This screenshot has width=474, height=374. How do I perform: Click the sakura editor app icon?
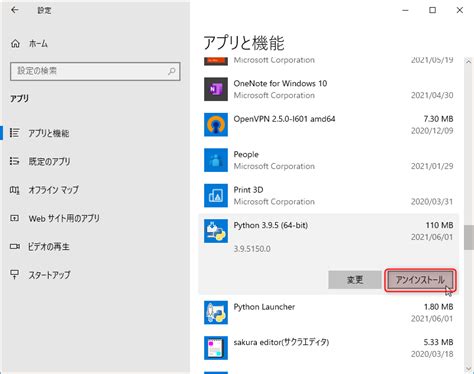[216, 348]
